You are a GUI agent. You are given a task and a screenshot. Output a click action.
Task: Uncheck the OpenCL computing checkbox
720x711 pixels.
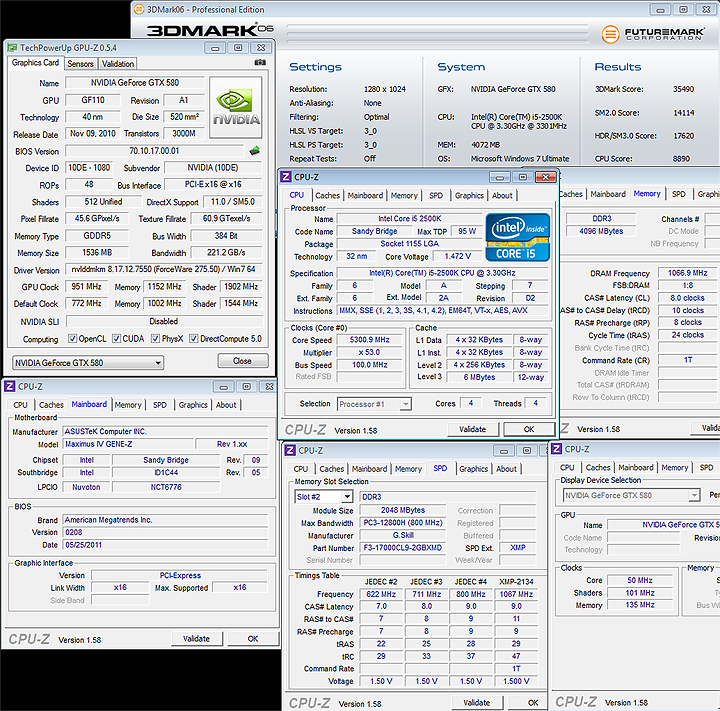[71, 339]
